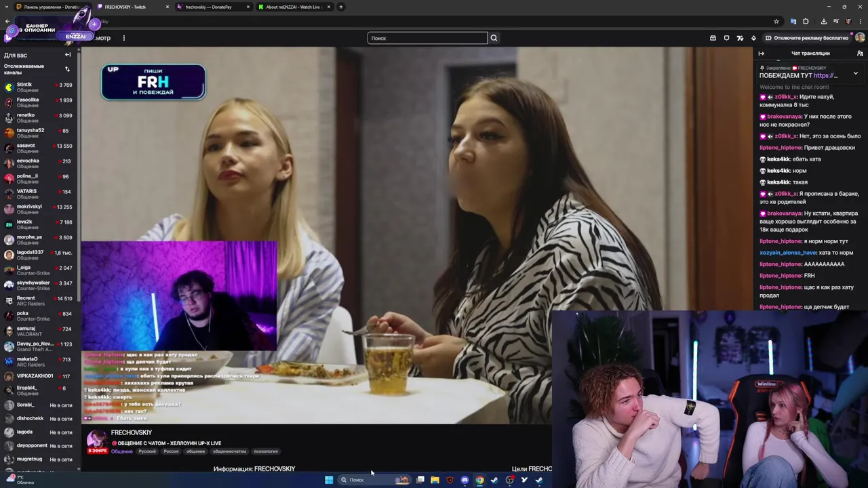Switch to the frechovskiy — DonatePay tab

coord(213,7)
